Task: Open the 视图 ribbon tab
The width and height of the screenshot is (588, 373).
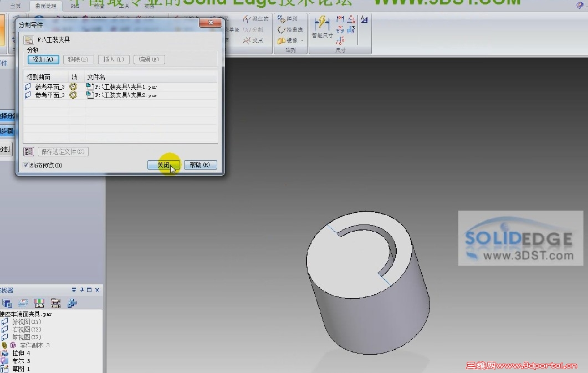Action: pyautogui.click(x=150, y=6)
